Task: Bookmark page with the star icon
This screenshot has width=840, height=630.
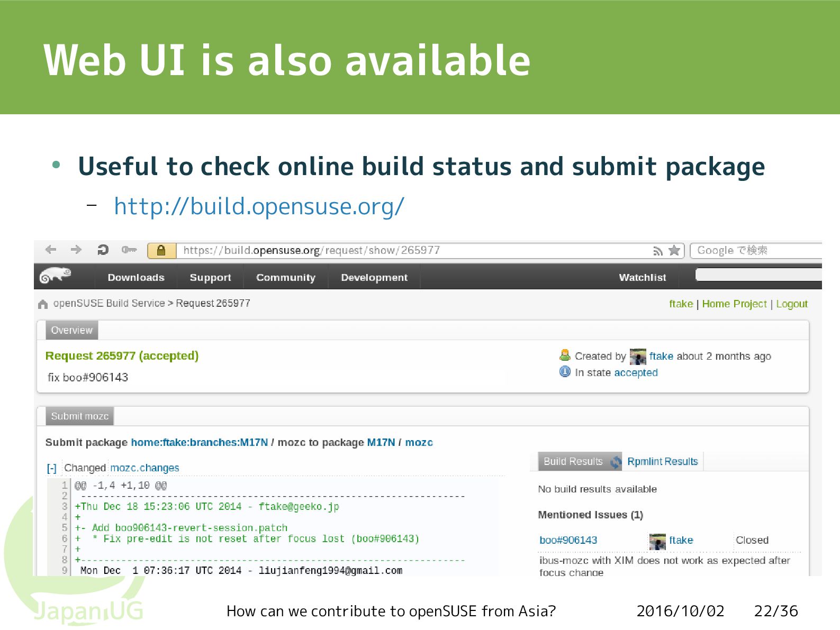Action: click(674, 250)
